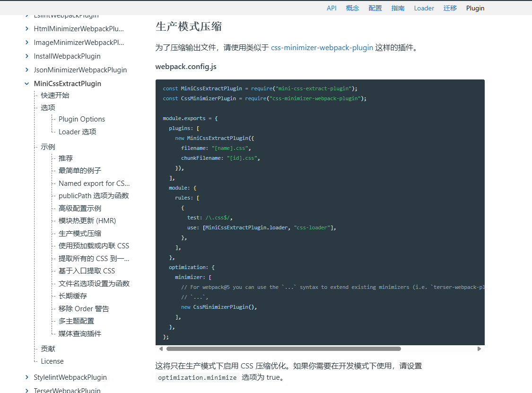Open the 概念 nav tab
This screenshot has height=393, width=532.
click(x=352, y=8)
